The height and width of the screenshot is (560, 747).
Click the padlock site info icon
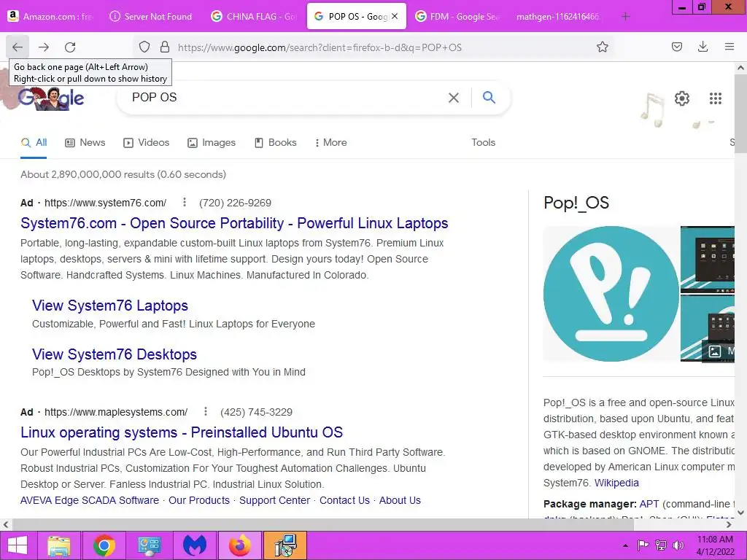[165, 47]
